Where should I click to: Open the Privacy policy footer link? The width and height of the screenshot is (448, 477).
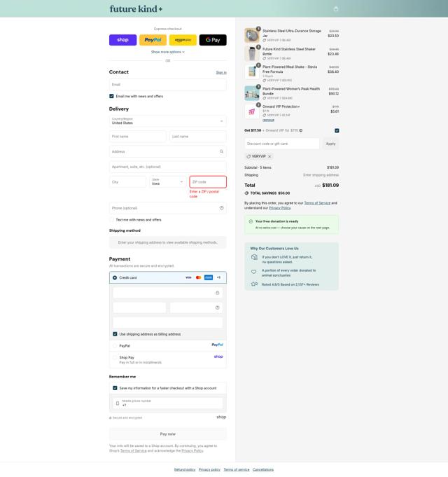point(209,470)
